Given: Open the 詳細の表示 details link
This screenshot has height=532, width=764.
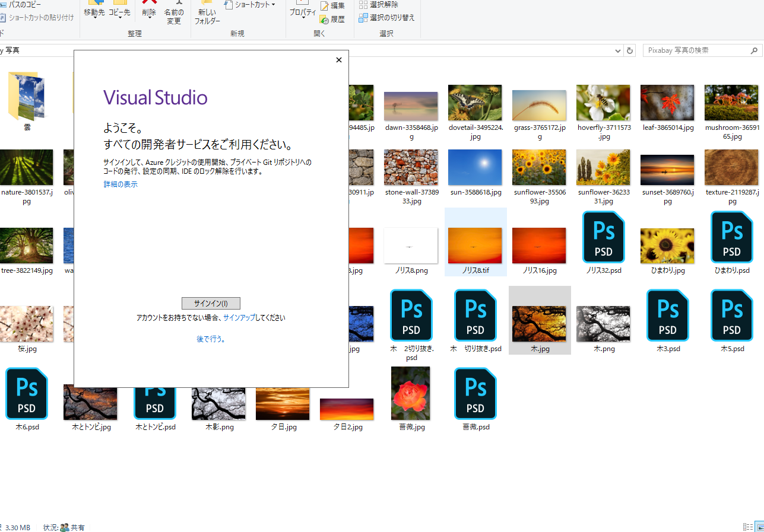Looking at the screenshot, I should [121, 184].
